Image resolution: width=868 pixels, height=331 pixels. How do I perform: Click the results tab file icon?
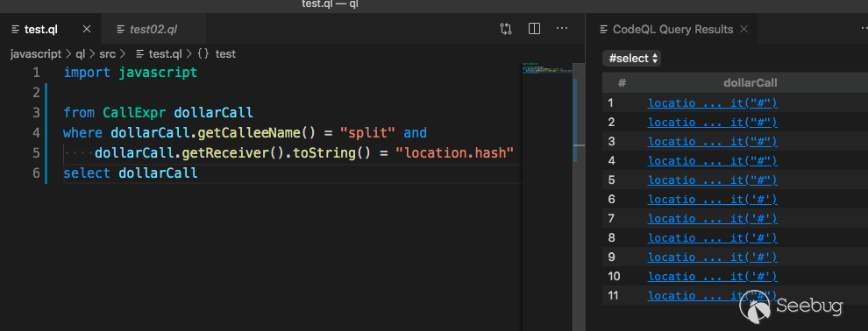604,29
